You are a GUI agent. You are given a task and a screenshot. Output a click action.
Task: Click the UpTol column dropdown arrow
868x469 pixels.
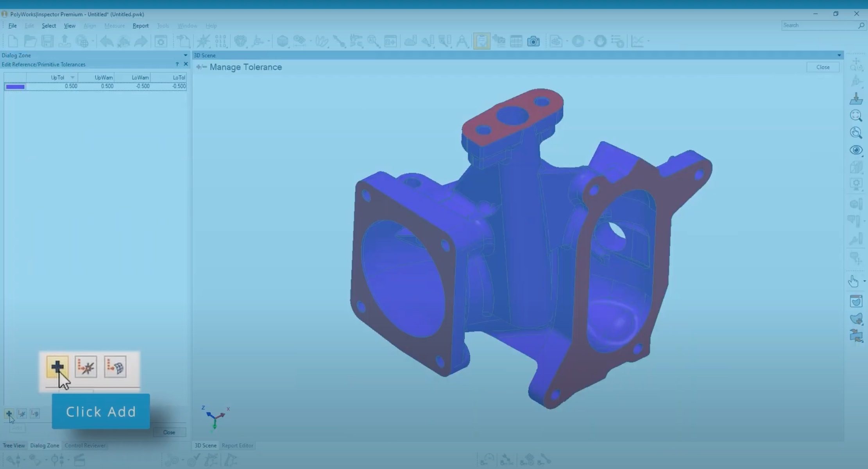(x=72, y=77)
